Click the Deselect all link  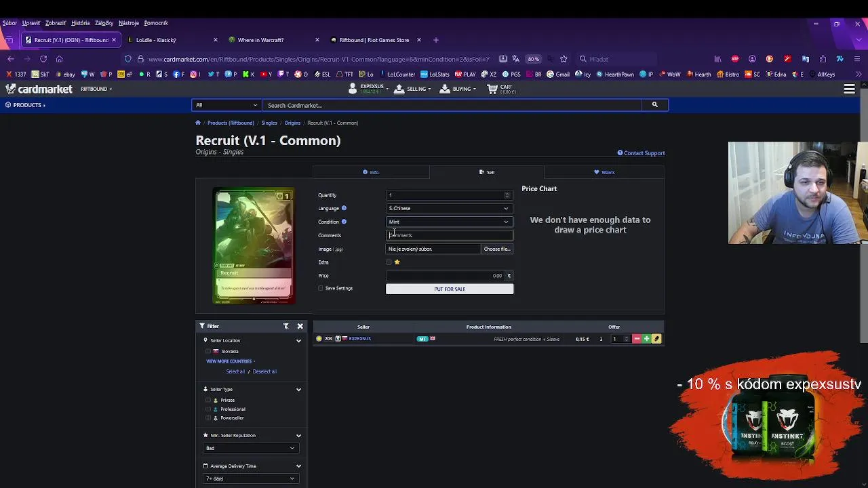(264, 371)
